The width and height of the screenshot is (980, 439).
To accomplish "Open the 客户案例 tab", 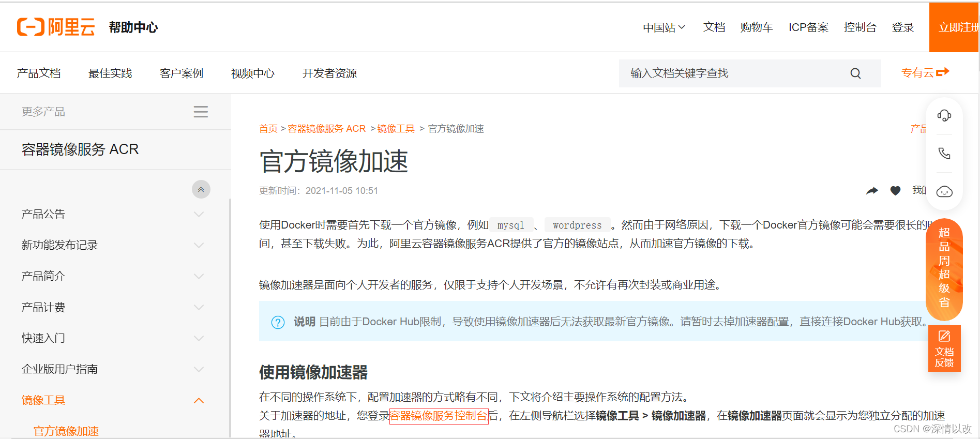I will pyautogui.click(x=182, y=73).
